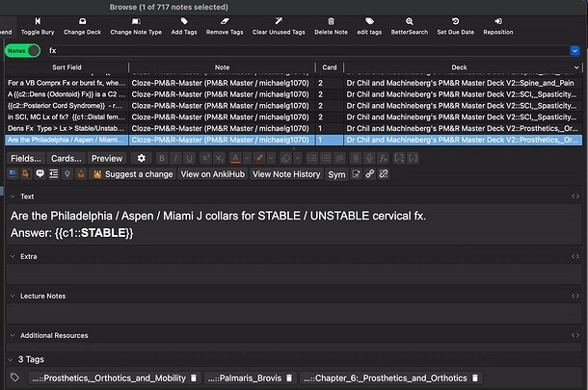Click the Preview button
This screenshot has width=588, height=390.
(x=107, y=158)
